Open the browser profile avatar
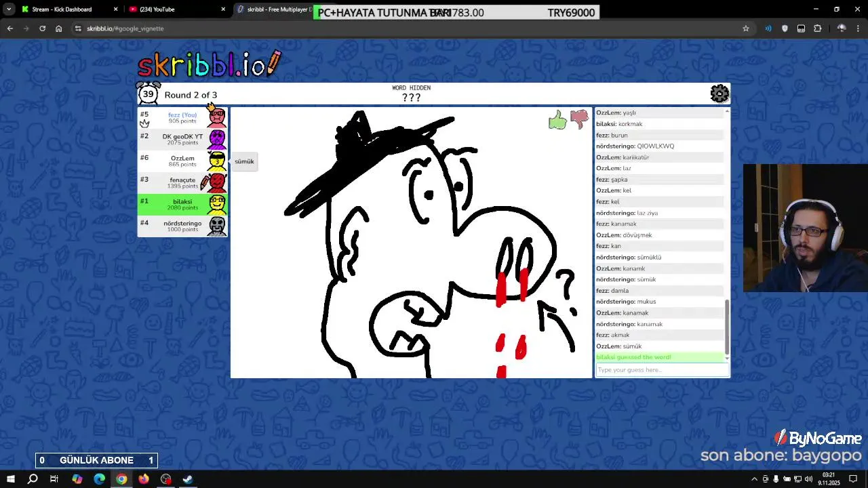 coord(842,28)
